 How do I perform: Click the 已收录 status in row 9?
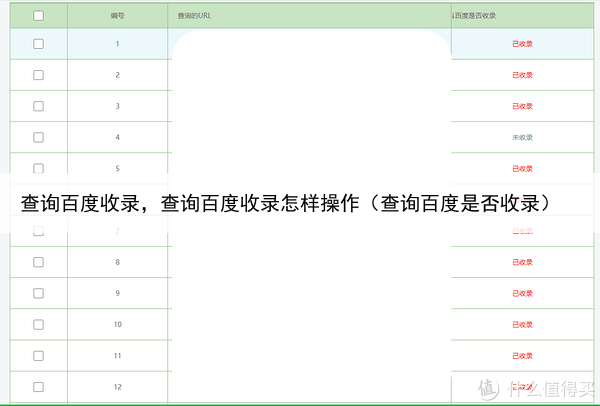[x=522, y=293]
